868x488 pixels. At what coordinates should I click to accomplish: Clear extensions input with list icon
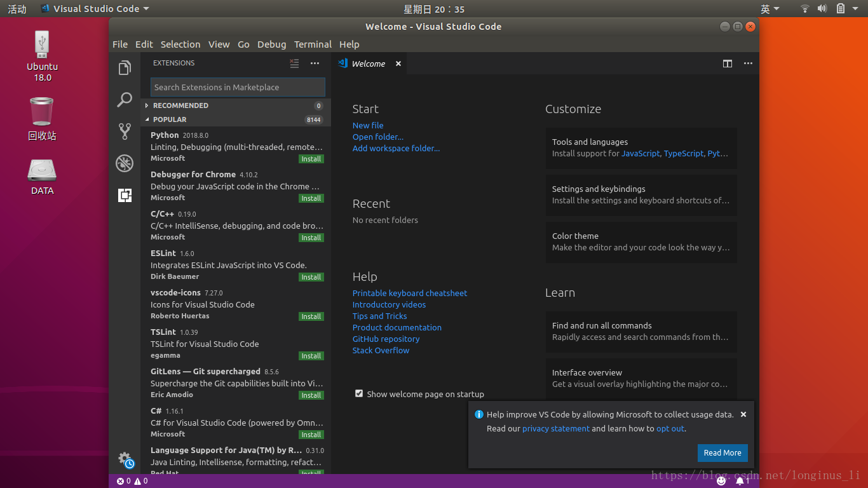pos(294,63)
